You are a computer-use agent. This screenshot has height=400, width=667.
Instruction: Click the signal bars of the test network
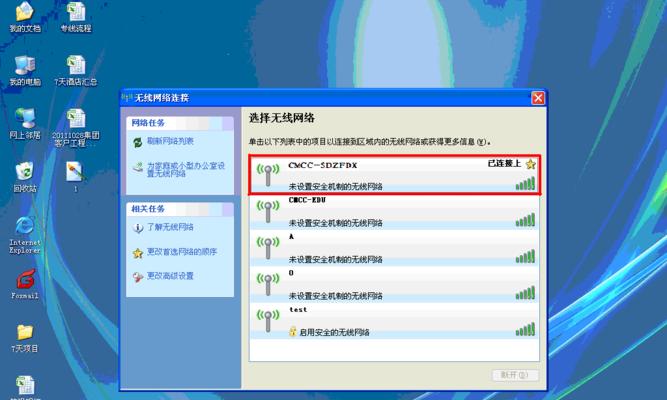pyautogui.click(x=525, y=329)
